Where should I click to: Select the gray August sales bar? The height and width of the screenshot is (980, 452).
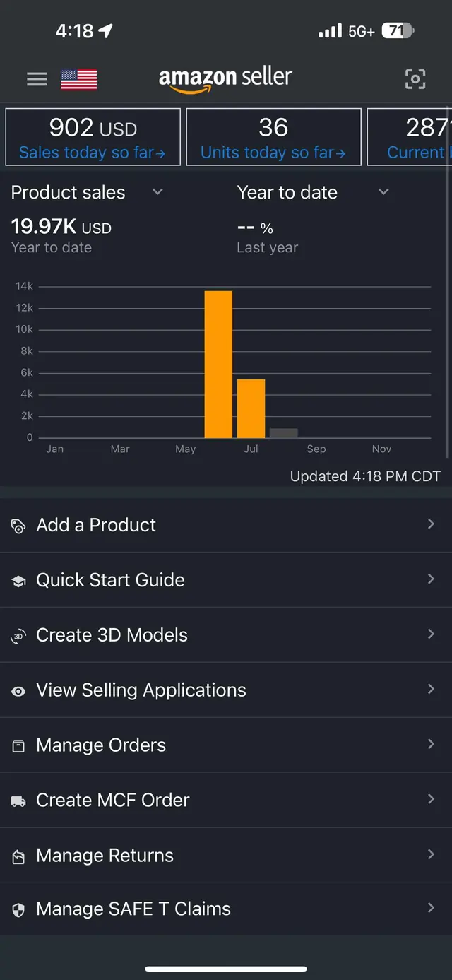coord(284,433)
